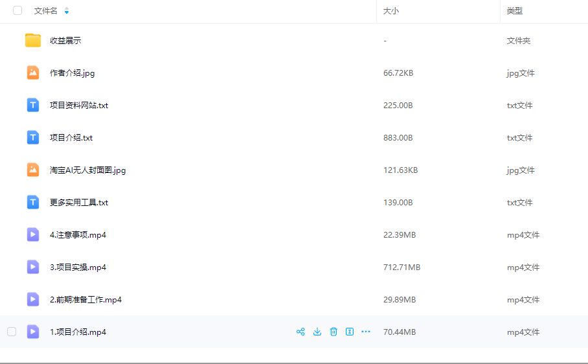
Task: Click the 22.39MB size cell
Action: click(x=400, y=234)
